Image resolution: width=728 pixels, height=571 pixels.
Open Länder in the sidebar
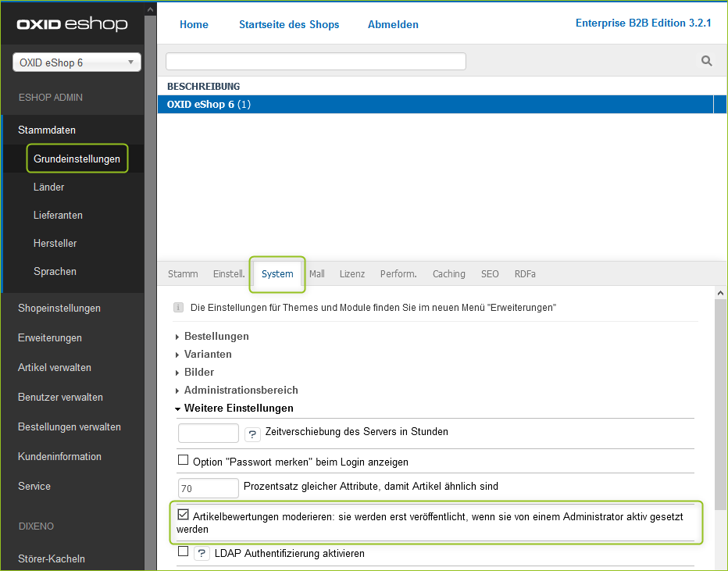coord(48,187)
